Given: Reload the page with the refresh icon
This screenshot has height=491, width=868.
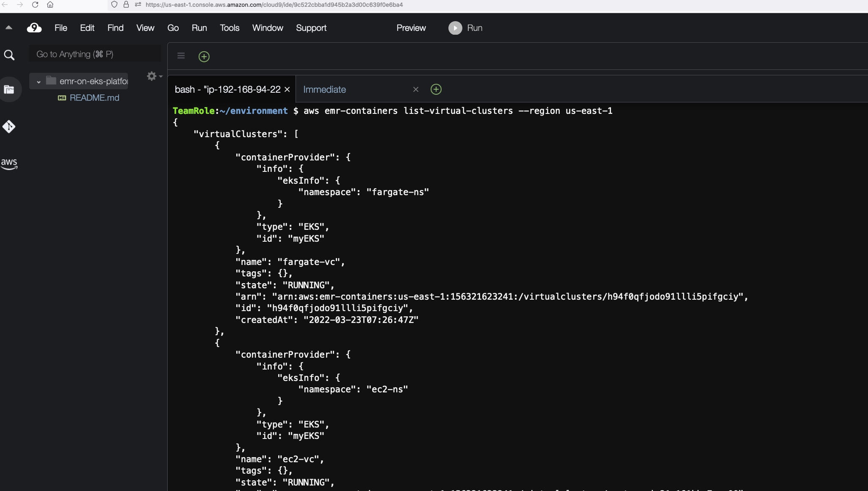Looking at the screenshot, I should pyautogui.click(x=35, y=5).
